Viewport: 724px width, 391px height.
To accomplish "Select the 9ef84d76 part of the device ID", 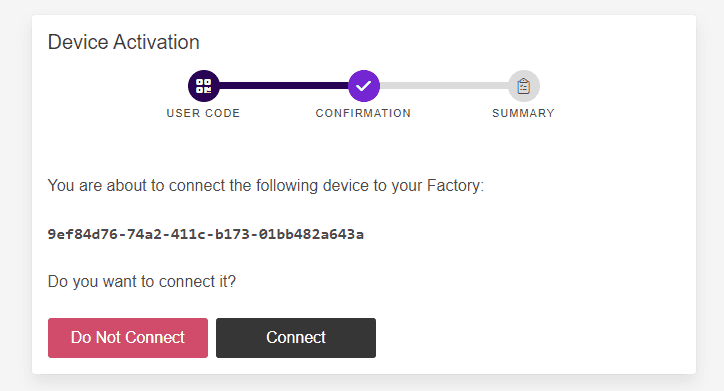I will click(x=81, y=235).
